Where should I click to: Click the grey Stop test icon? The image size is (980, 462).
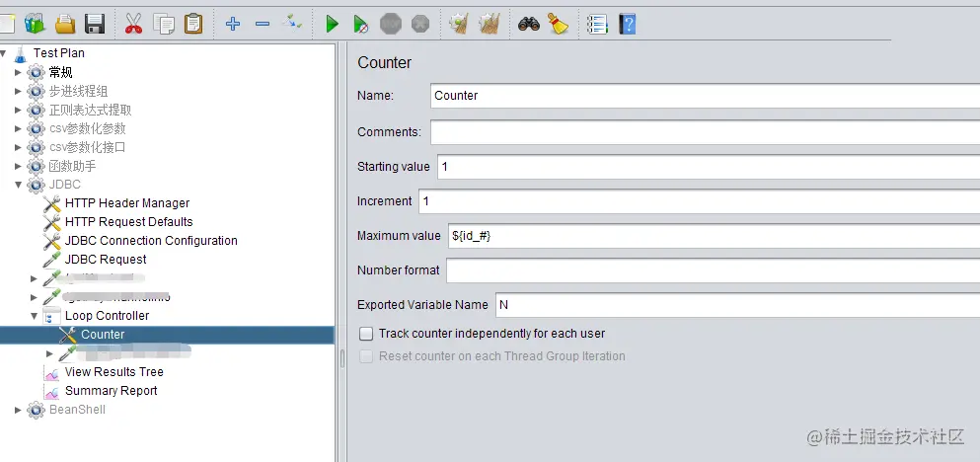coord(391,24)
